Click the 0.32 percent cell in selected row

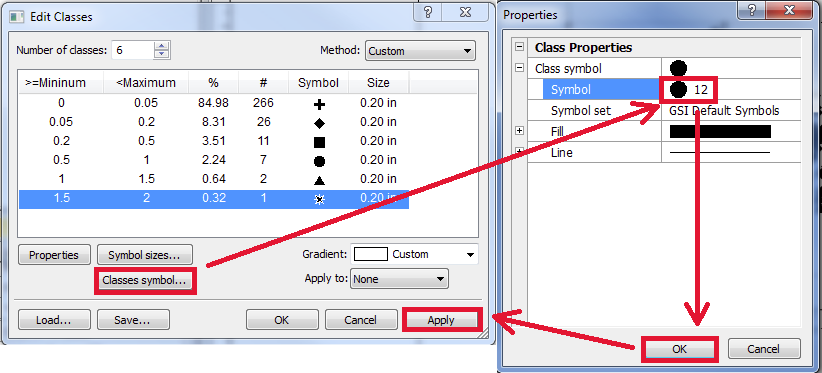click(x=213, y=199)
